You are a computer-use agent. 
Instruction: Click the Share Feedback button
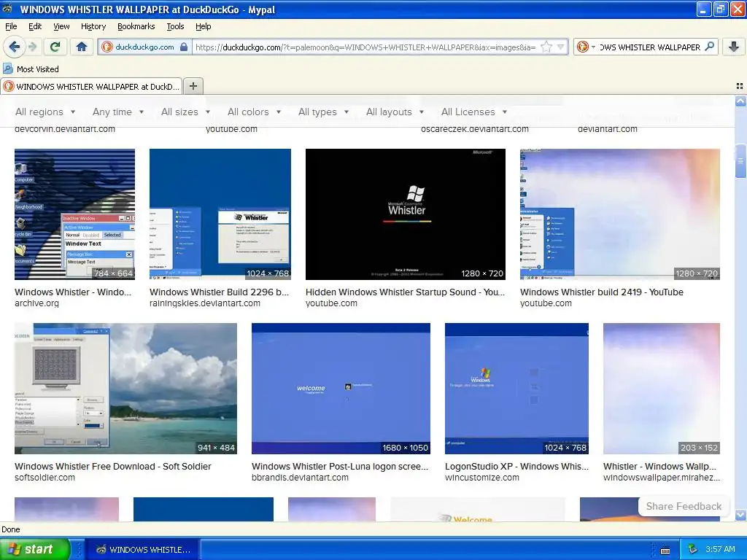coord(684,506)
